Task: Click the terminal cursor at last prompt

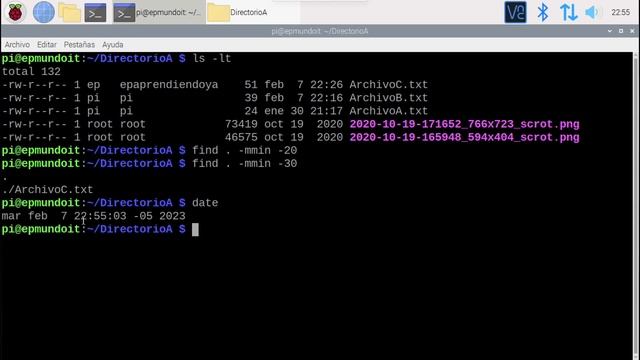Action: (195, 229)
